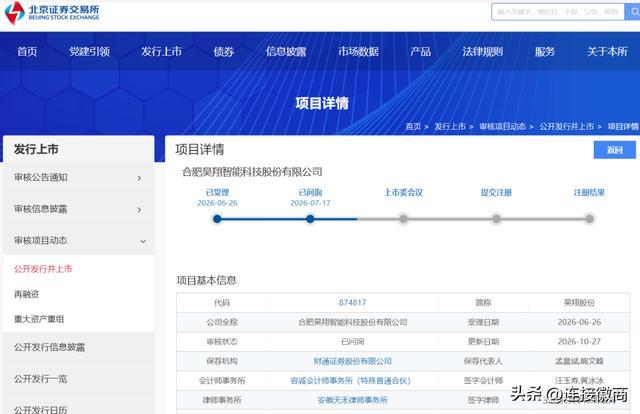This screenshot has width=640, height=414.
Task: Open the 市场数据 navigation menu
Action: (x=358, y=51)
